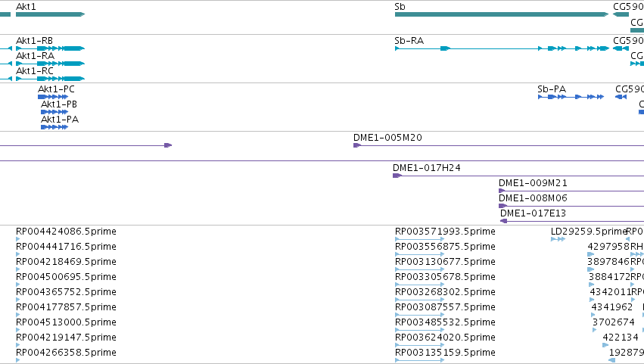
Task: Click the Akt1-PC protein glyph
Action: point(53,97)
